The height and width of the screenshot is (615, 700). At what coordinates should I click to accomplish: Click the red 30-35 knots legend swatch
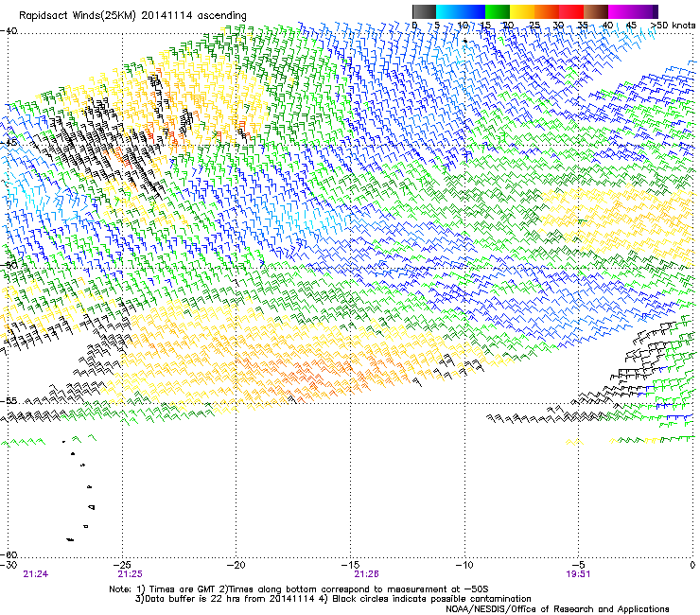coord(571,11)
